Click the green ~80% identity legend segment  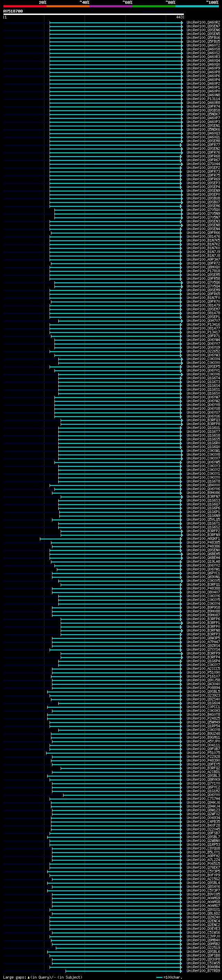154,6
